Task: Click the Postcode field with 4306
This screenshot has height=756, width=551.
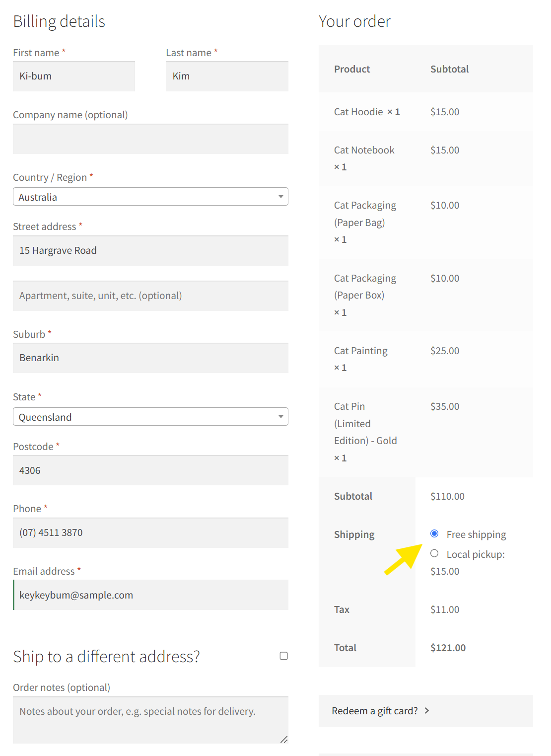Action: point(150,470)
